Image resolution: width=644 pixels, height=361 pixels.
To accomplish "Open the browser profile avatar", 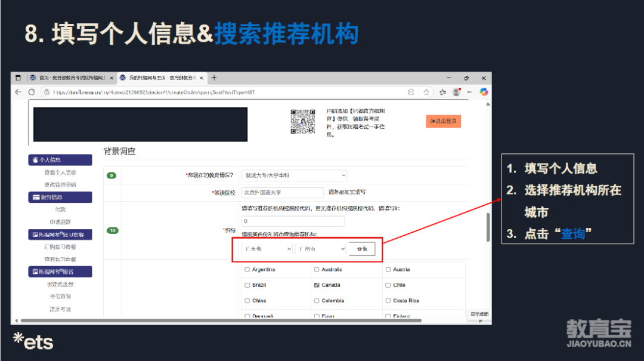I will click(456, 92).
